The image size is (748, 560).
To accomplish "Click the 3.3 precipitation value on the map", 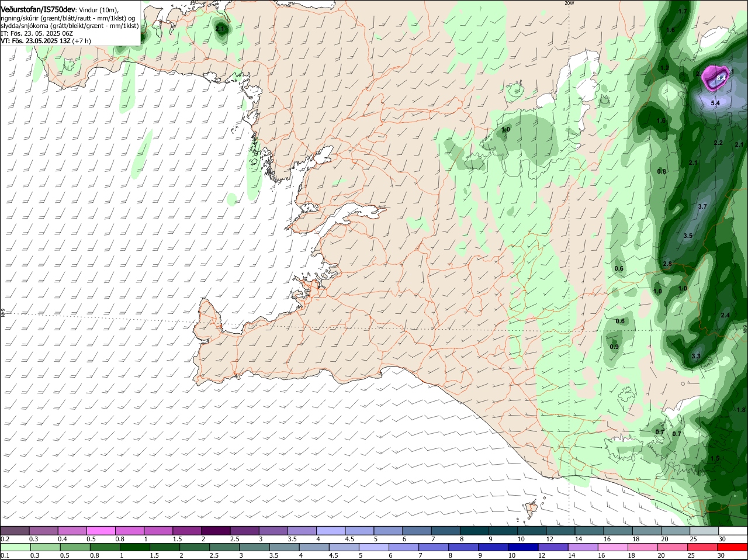I will tap(696, 356).
